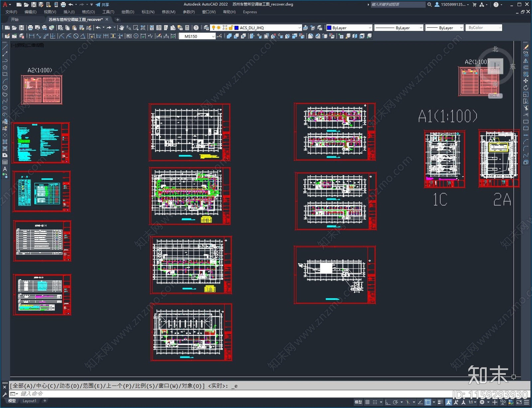The image size is (532, 408).
Task: Click the Plot printer icon
Action: (30, 28)
